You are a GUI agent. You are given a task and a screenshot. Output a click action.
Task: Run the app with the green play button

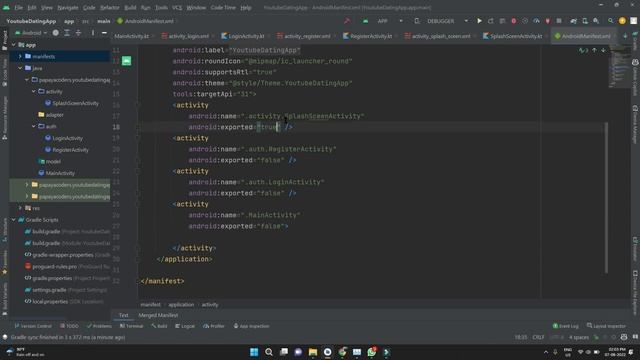[479, 21]
